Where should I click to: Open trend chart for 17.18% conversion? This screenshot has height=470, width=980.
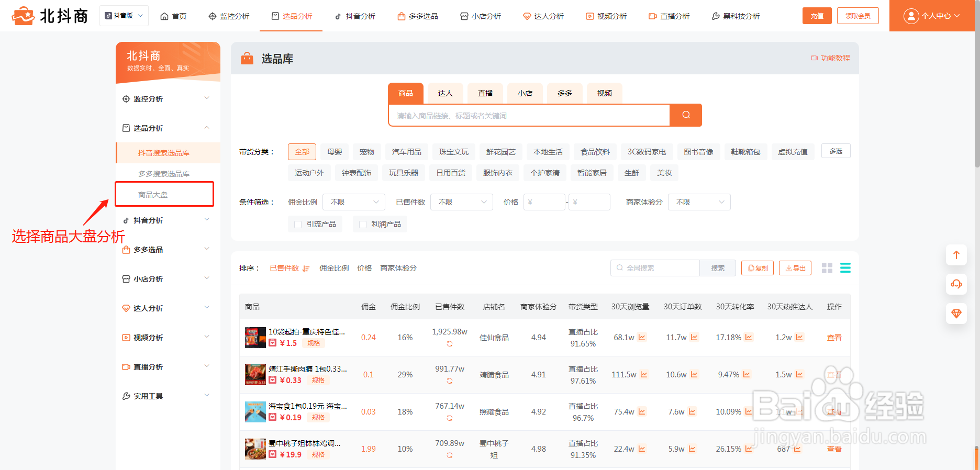(749, 337)
